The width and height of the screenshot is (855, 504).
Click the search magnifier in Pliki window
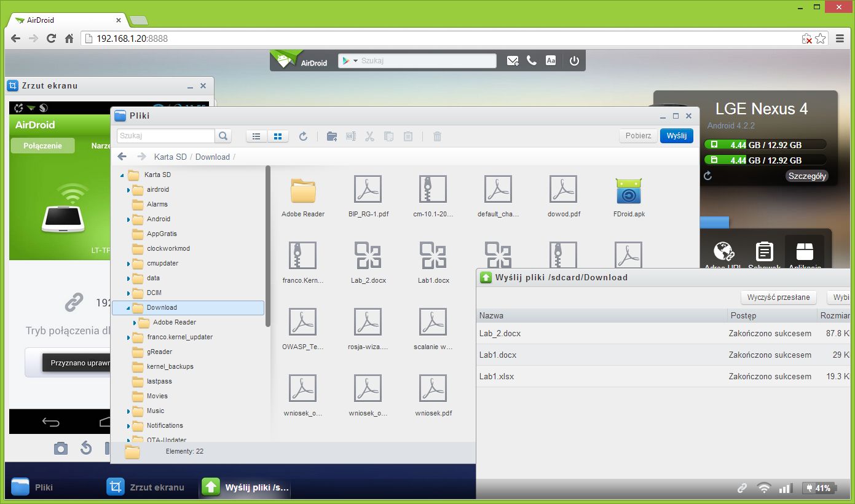pos(223,136)
